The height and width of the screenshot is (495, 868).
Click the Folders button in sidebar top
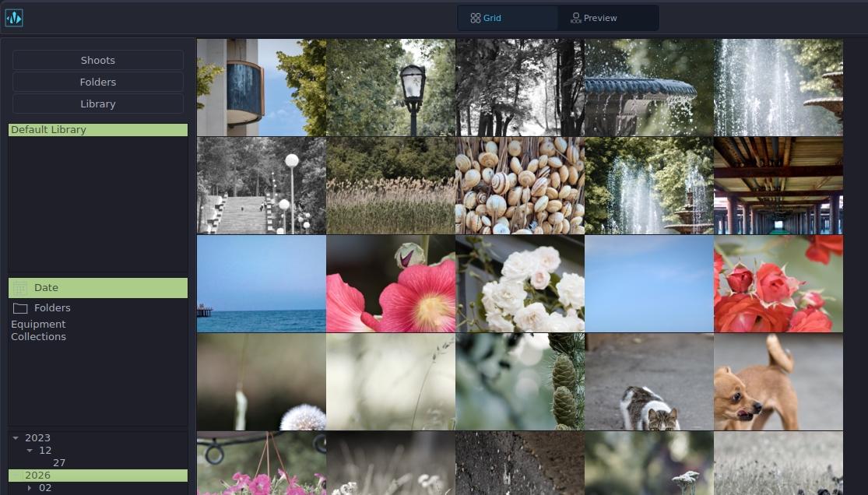tap(98, 82)
